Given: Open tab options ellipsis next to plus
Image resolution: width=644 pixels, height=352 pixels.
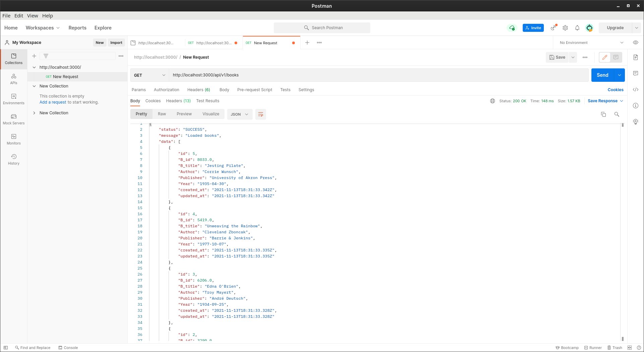Looking at the screenshot, I should [319, 43].
